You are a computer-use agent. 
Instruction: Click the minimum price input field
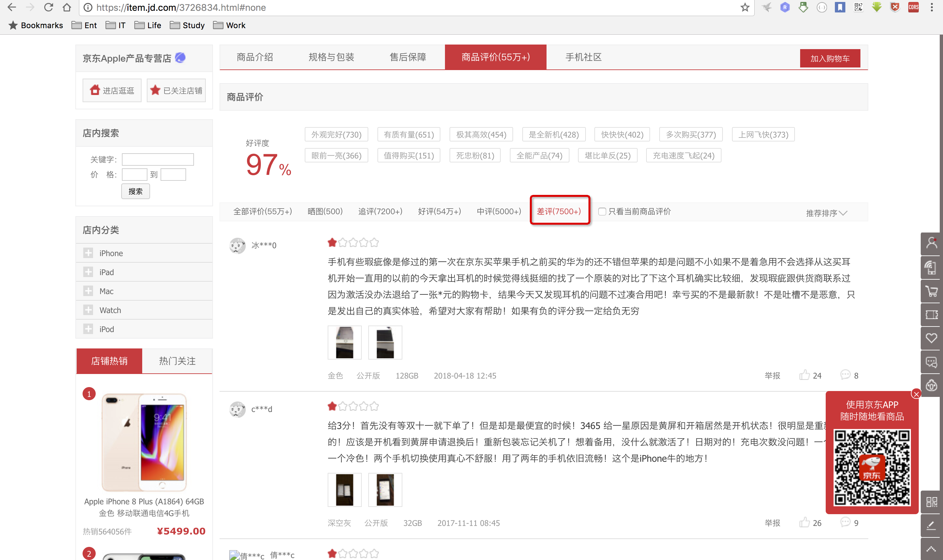point(134,174)
